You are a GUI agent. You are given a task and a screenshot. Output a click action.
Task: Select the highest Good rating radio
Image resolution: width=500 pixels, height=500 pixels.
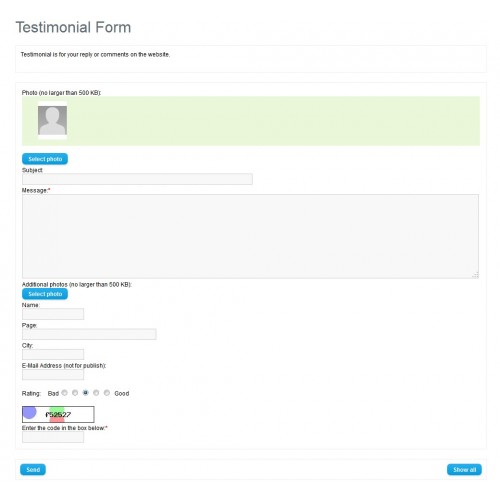coord(107,393)
